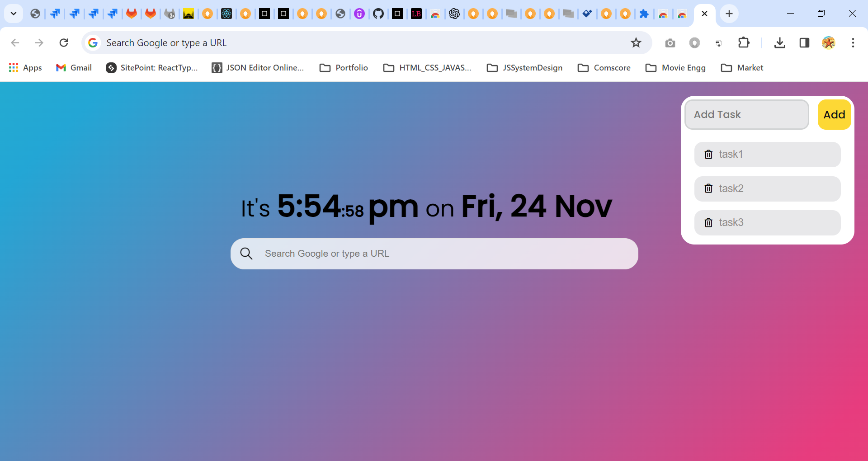Image resolution: width=868 pixels, height=461 pixels.
Task: Open the Gmail bookmark
Action: coord(73,67)
